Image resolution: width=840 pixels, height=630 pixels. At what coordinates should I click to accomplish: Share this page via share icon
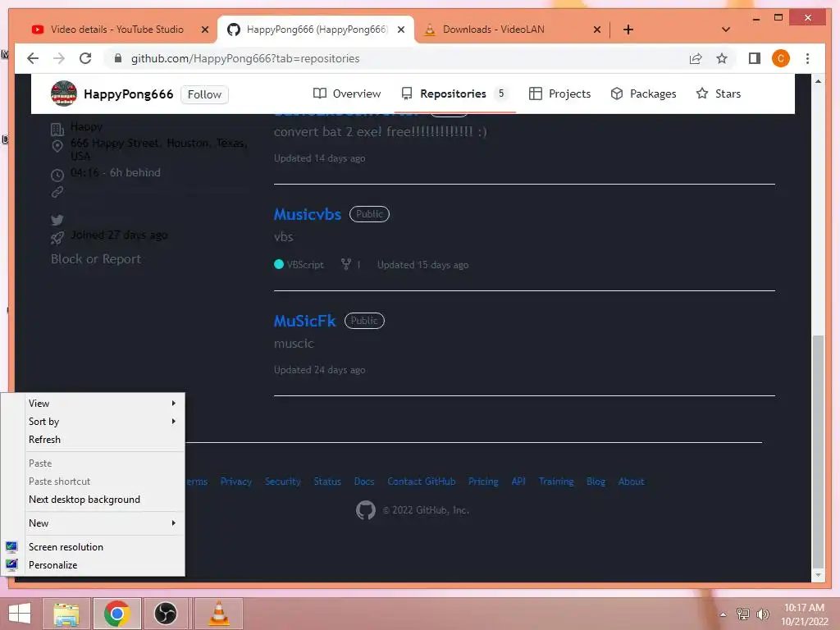[x=696, y=58]
